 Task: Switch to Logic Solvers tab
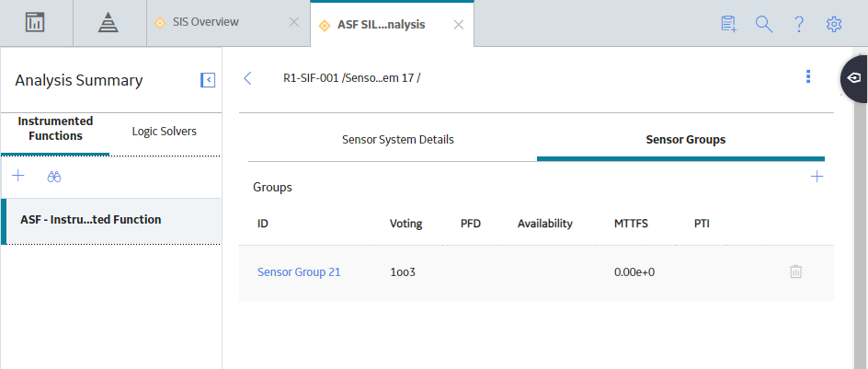click(164, 132)
